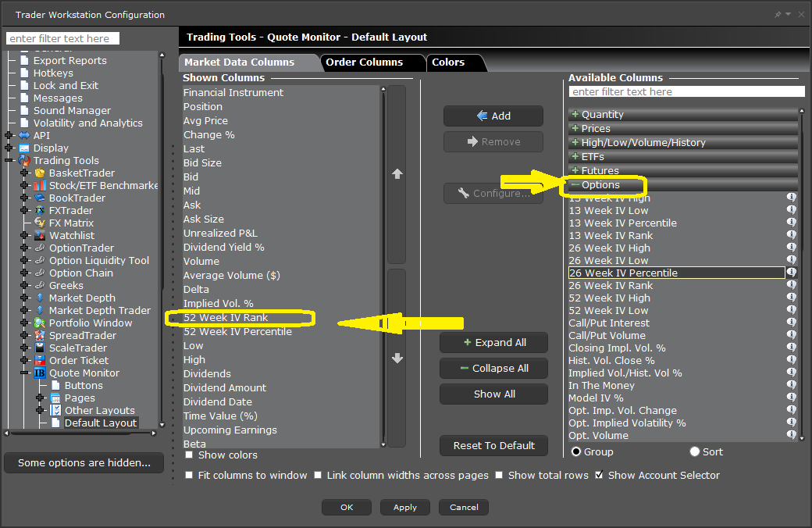Click the Order Ticket icon
The image size is (812, 528).
click(40, 360)
